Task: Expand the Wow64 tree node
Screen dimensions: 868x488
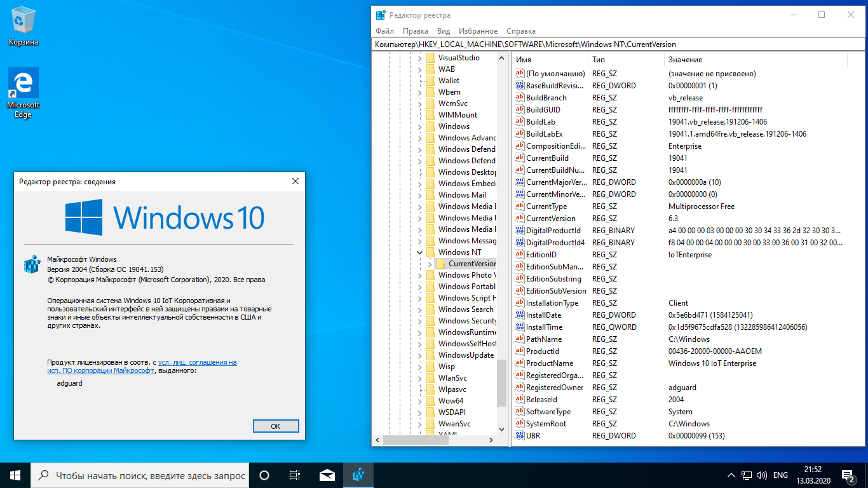Action: point(419,401)
